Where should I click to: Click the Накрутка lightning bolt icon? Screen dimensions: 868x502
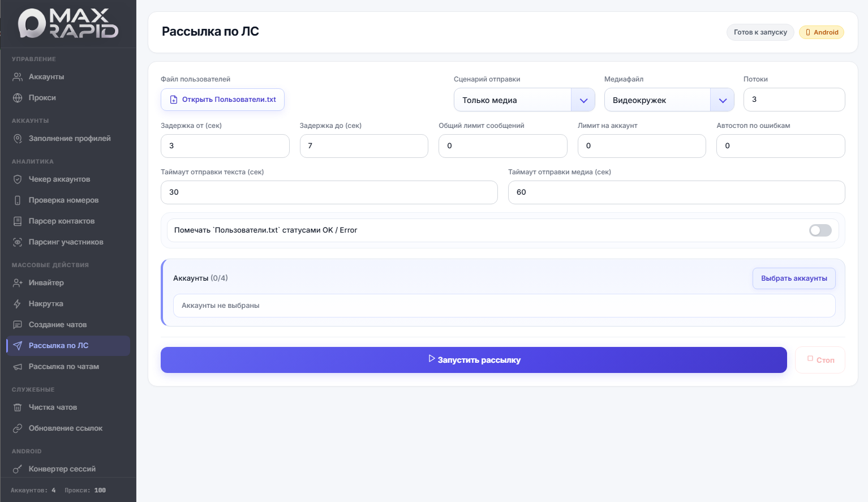tap(18, 304)
